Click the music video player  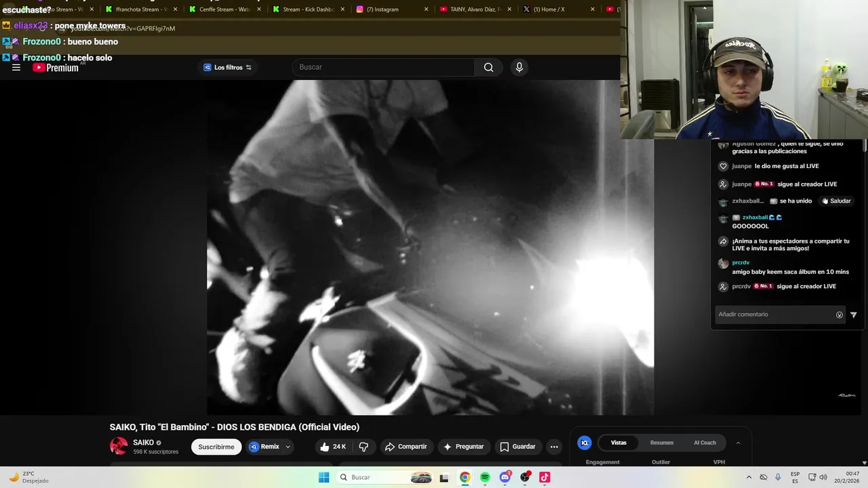tap(430, 247)
